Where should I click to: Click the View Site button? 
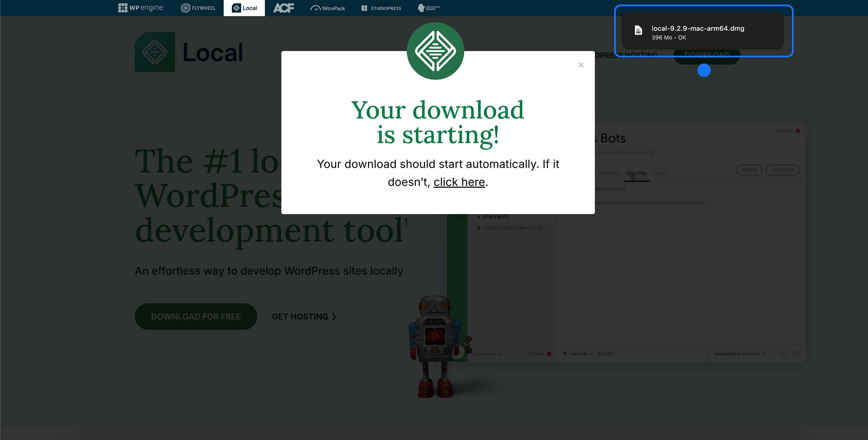point(782,170)
